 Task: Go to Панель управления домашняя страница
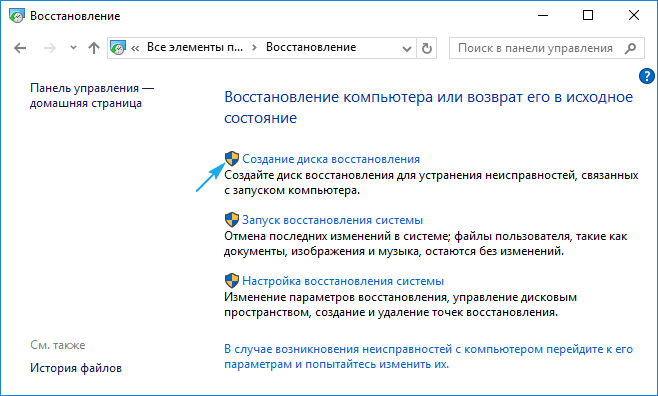tap(92, 96)
